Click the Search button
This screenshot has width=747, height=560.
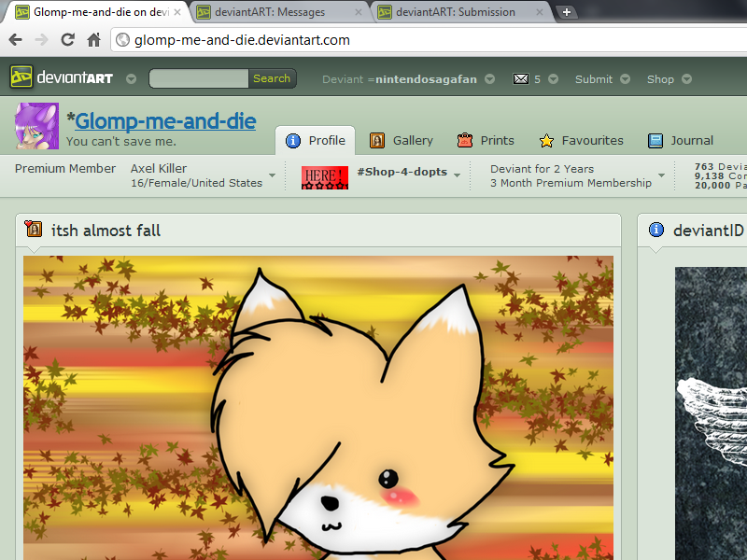click(x=272, y=78)
